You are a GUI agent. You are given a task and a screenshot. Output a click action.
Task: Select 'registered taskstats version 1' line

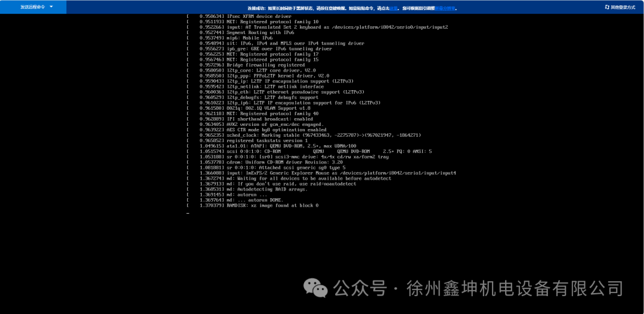tap(247, 140)
